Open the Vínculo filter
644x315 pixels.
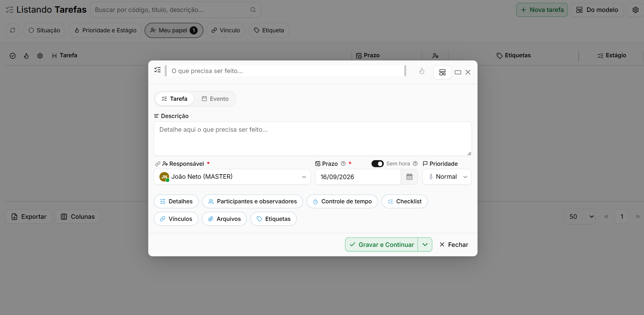pos(226,30)
